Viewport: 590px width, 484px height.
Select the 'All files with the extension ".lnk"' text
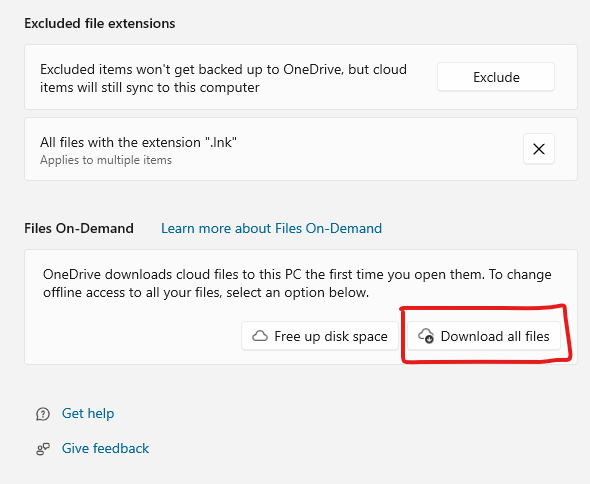(138, 142)
